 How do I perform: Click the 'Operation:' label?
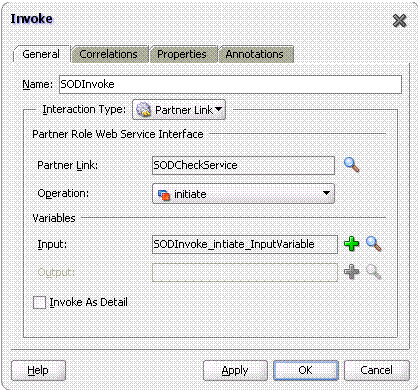click(x=63, y=193)
